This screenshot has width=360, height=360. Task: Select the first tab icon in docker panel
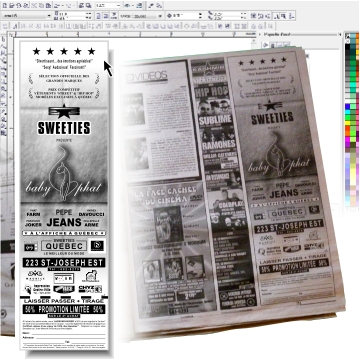pos(266,45)
